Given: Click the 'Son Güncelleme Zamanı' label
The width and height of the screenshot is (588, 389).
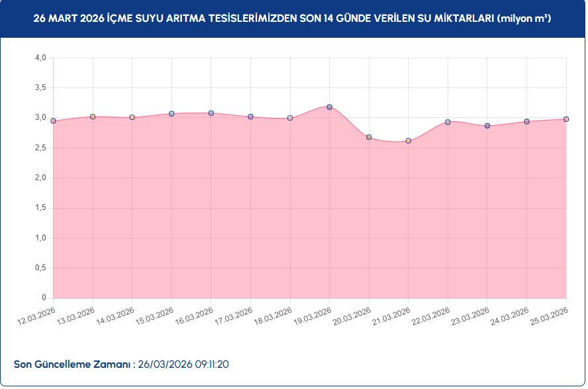Looking at the screenshot, I should [x=74, y=364].
